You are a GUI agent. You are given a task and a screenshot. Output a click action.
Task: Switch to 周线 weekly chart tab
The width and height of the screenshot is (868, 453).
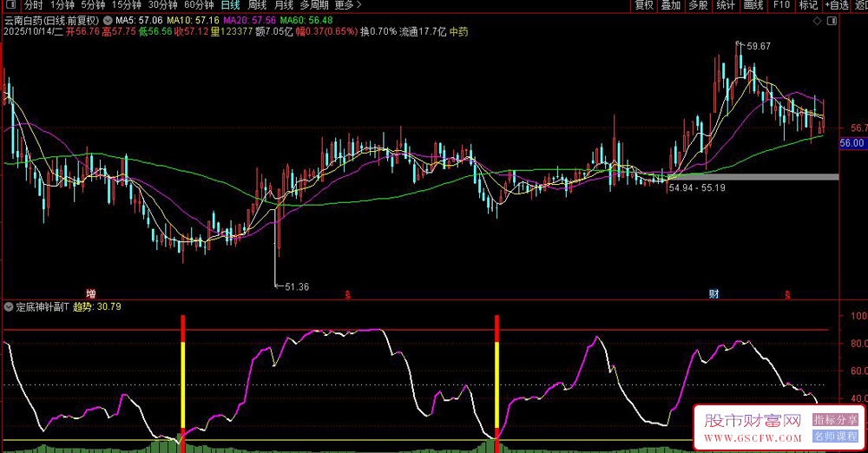257,5
